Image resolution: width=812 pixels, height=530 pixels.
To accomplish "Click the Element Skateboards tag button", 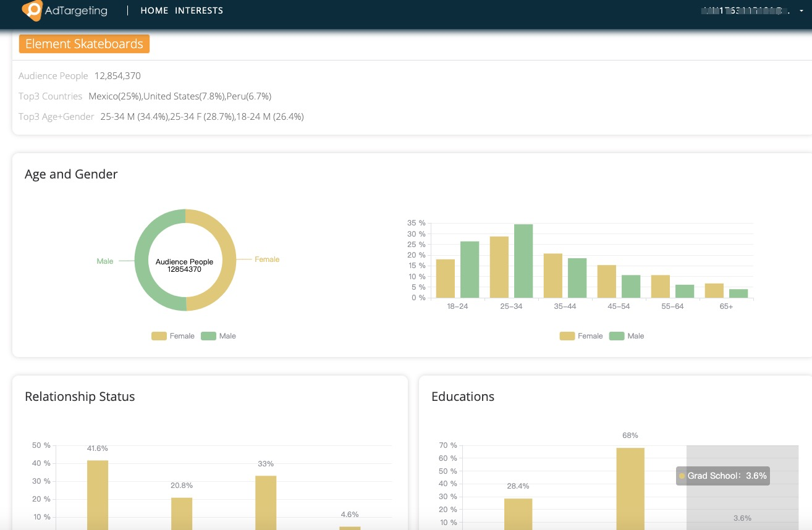I will click(84, 44).
